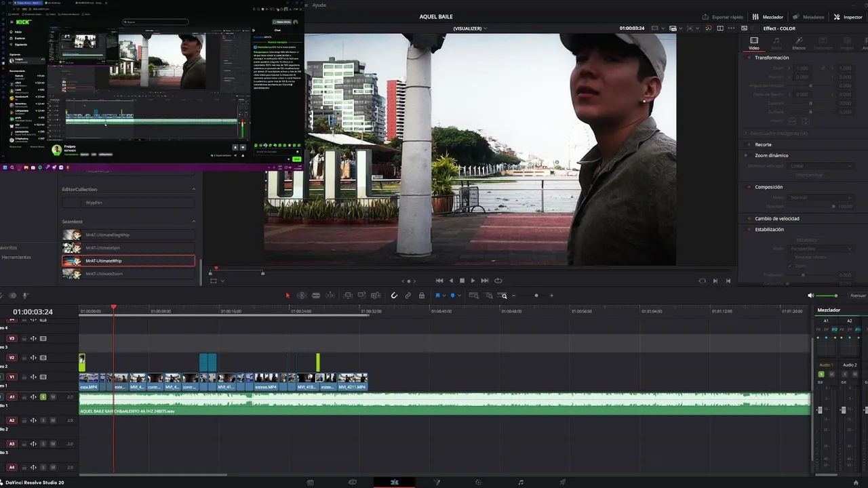Open the Zoom dinámico Lineal dropdown

821,166
